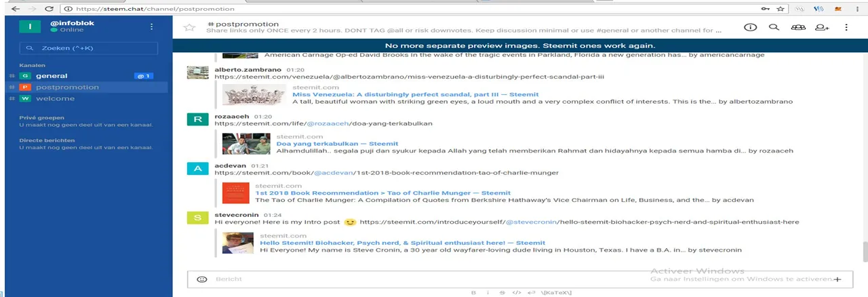This screenshot has width=868, height=297.
Task: Toggle italic formatting i below message box
Action: pos(488,292)
